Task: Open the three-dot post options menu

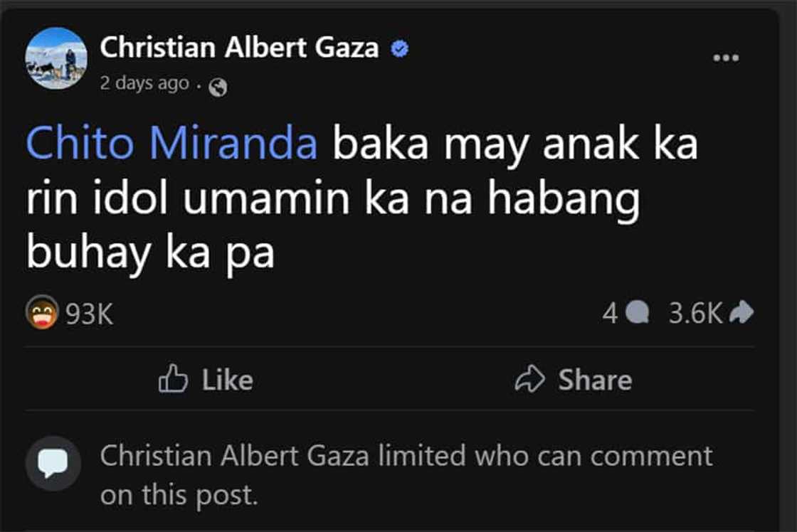Action: click(726, 58)
